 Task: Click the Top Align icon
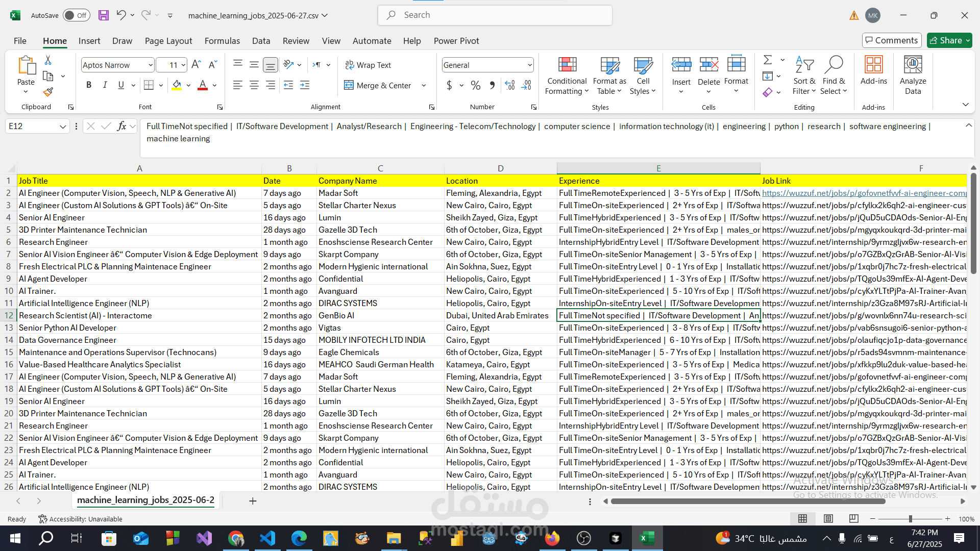click(238, 64)
